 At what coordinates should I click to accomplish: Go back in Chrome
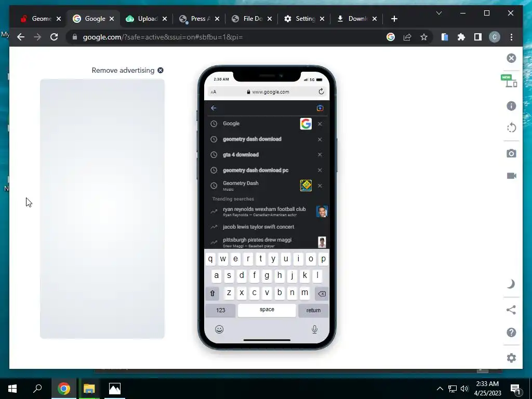(21, 37)
